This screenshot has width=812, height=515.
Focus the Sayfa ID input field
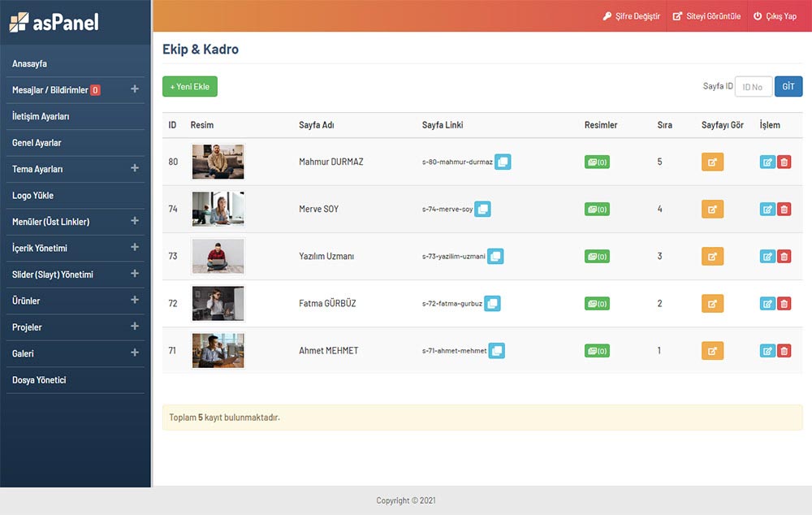point(753,87)
